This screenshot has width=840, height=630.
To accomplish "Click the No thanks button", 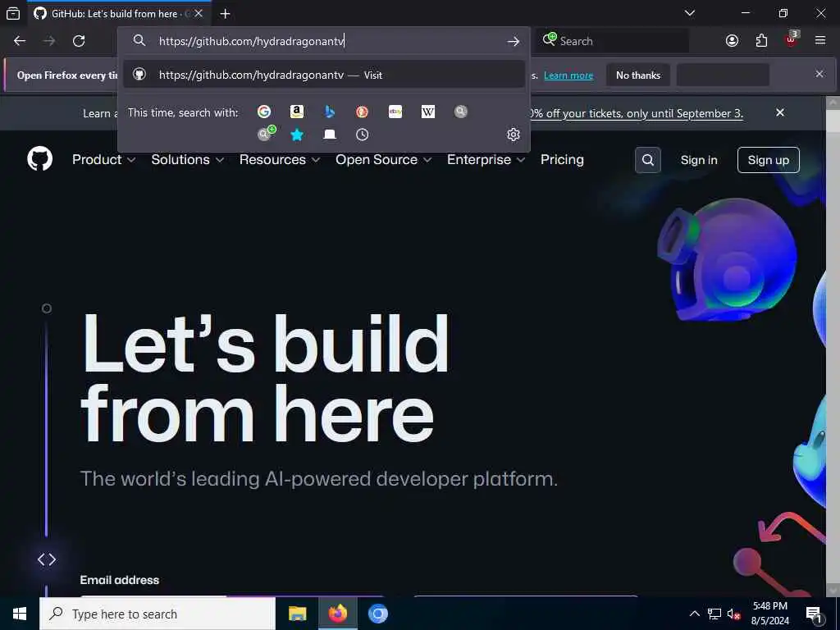I will click(x=638, y=75).
